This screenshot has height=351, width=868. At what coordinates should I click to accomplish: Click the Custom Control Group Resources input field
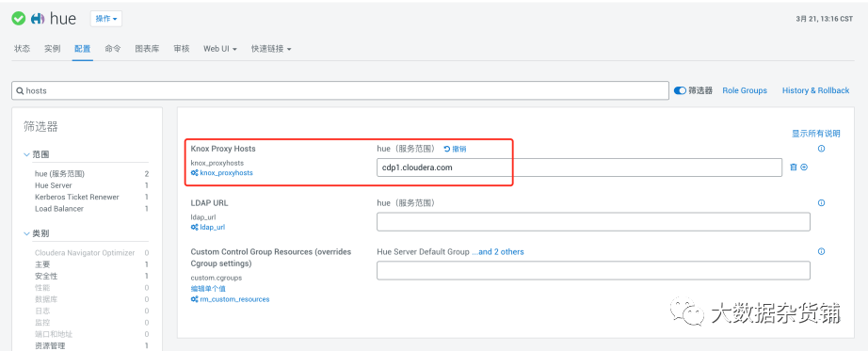tap(593, 271)
